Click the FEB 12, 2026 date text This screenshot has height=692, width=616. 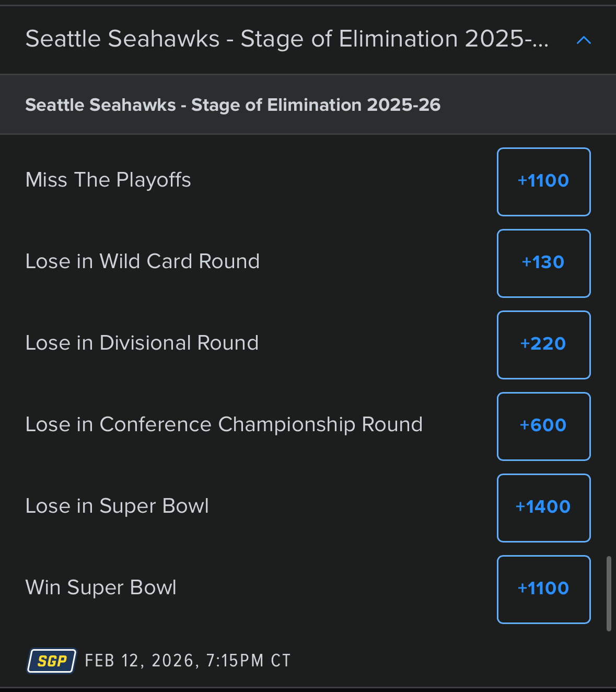[142, 661]
